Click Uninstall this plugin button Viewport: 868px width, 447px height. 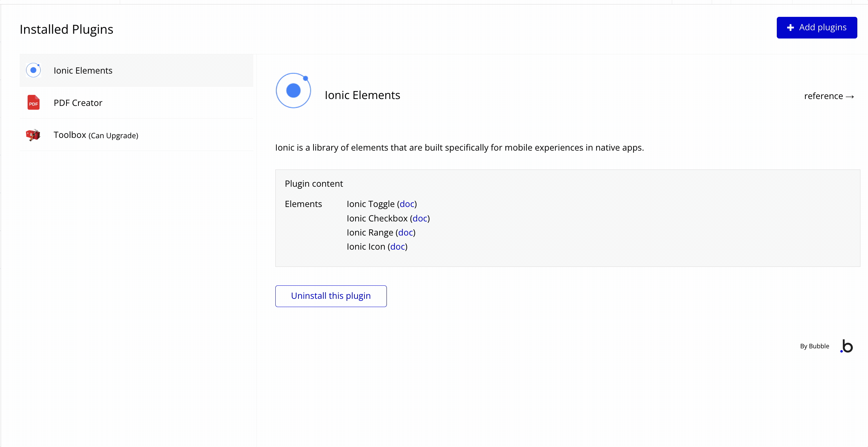tap(331, 296)
